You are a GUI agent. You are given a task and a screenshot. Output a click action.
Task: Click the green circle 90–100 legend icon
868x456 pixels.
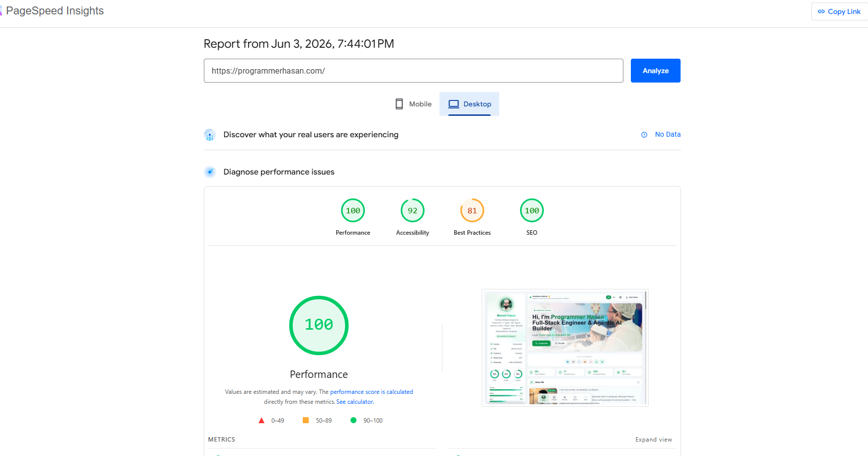pyautogui.click(x=353, y=420)
